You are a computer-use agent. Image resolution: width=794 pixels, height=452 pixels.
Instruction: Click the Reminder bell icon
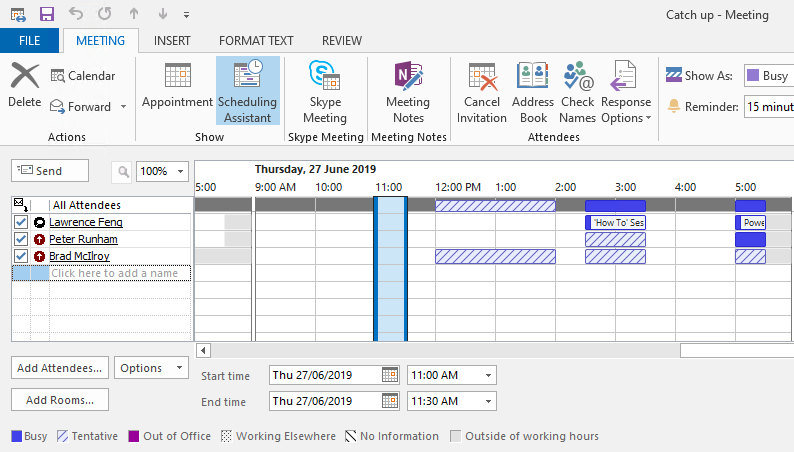tap(673, 106)
